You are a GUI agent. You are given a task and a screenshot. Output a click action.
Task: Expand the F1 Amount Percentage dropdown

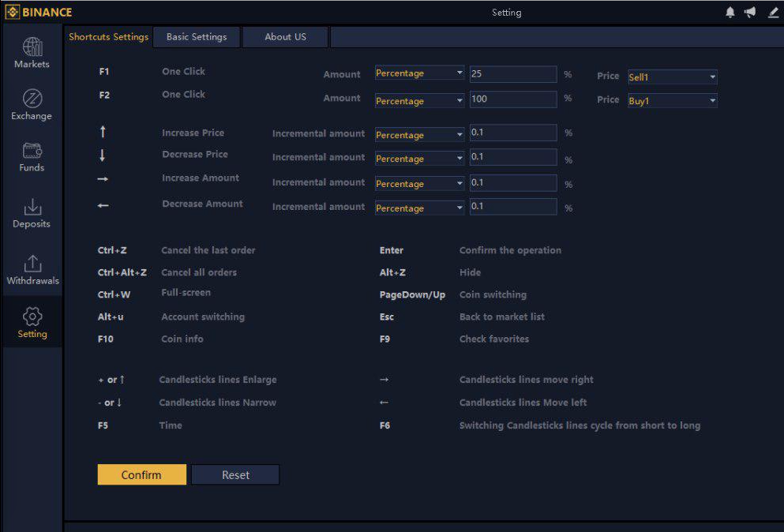[x=419, y=73]
